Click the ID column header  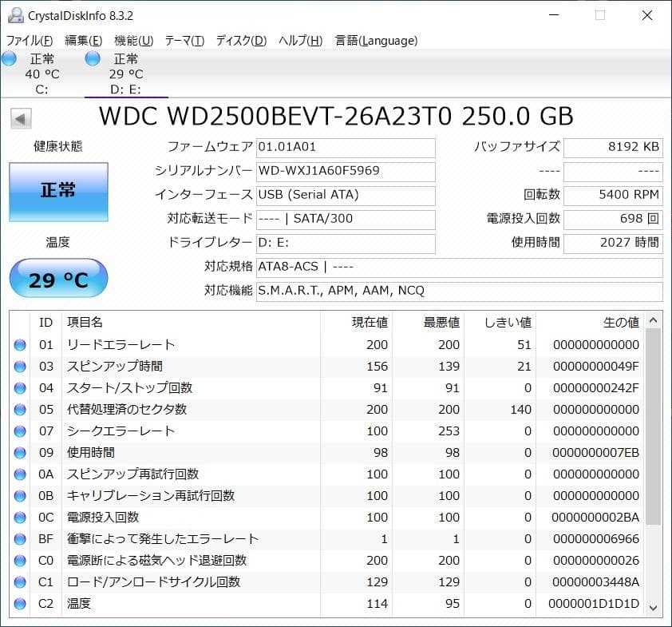click(x=45, y=322)
